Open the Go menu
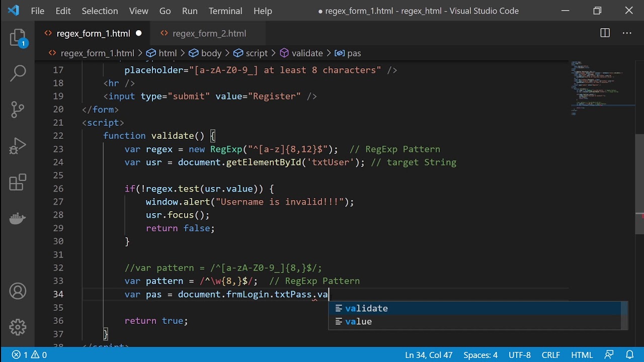 pos(165,11)
